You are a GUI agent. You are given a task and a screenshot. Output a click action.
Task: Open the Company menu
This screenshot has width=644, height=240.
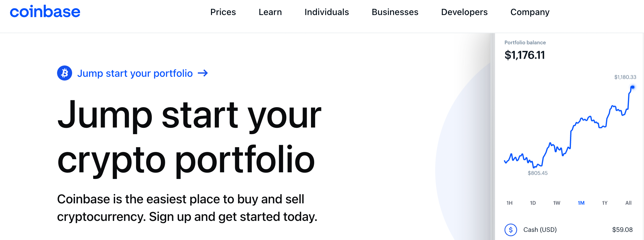click(530, 12)
